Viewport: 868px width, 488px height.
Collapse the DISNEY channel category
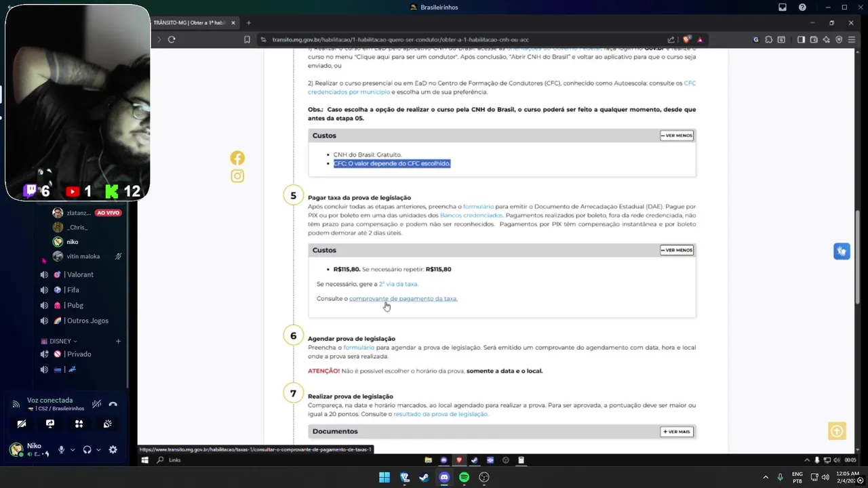pos(60,341)
